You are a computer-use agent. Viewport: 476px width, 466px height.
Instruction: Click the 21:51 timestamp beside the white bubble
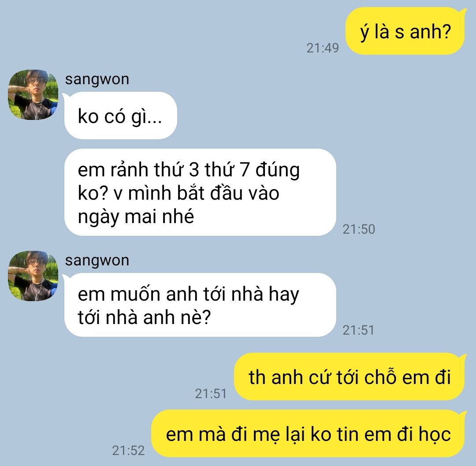pos(358,330)
